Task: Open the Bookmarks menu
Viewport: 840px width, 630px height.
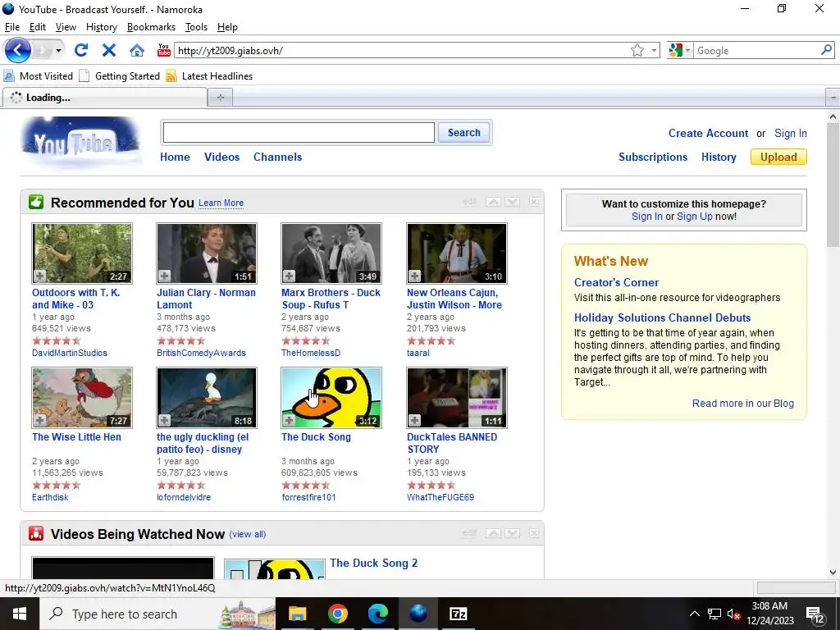Action: (x=151, y=27)
